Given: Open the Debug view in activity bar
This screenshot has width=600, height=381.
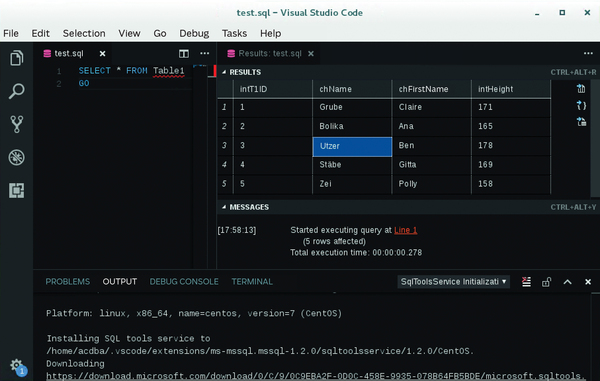Looking at the screenshot, I should point(16,157).
